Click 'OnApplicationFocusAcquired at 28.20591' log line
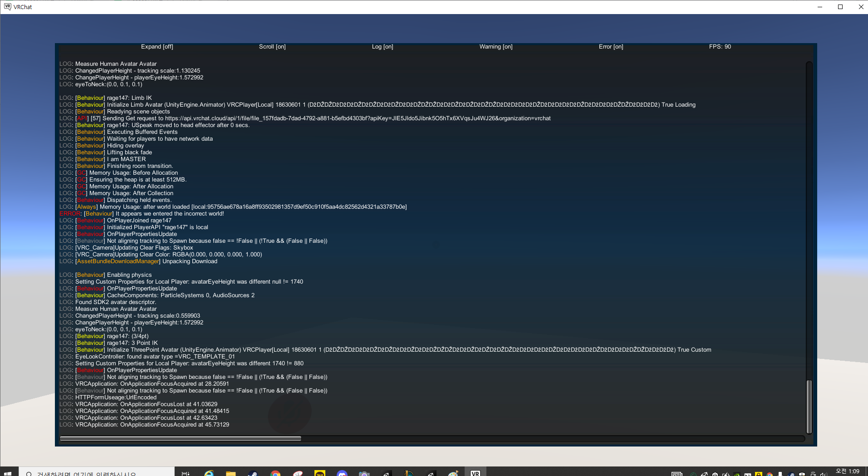 [144, 384]
